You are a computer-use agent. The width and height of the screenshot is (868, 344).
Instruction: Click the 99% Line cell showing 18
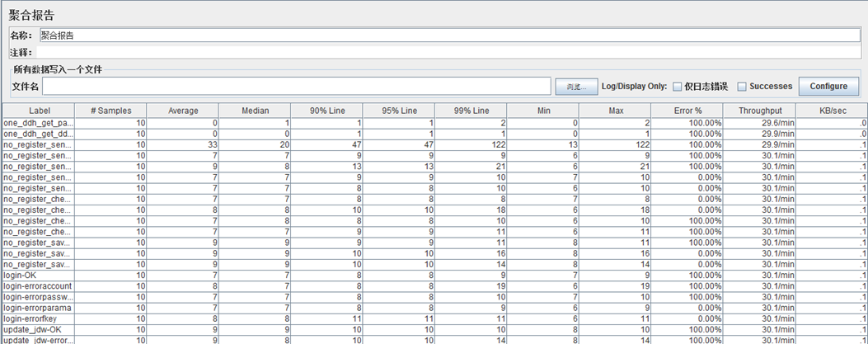point(471,210)
